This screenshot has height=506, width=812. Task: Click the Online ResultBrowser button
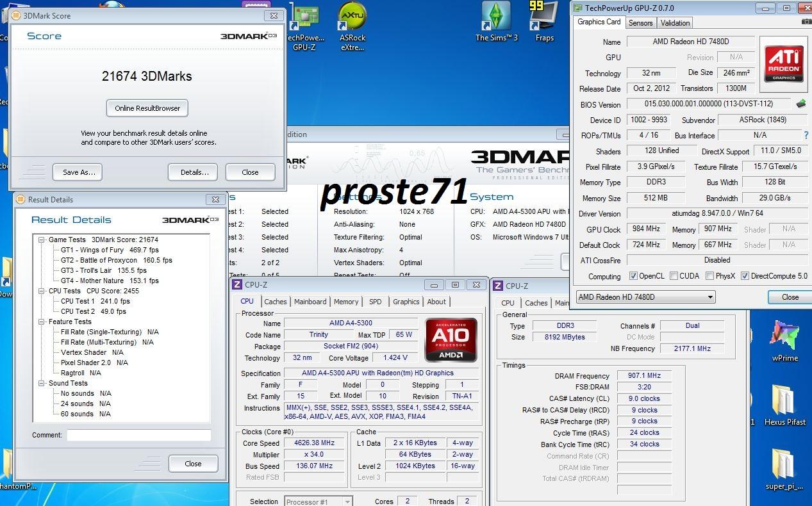pyautogui.click(x=147, y=108)
